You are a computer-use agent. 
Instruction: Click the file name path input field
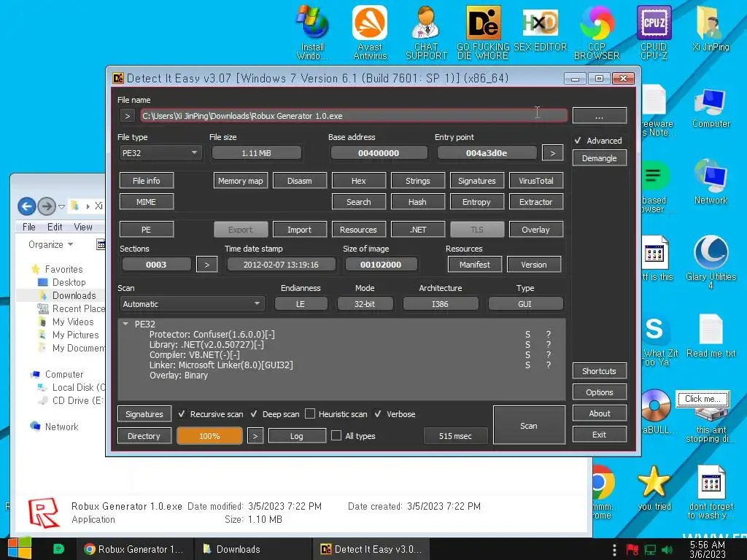click(x=354, y=116)
